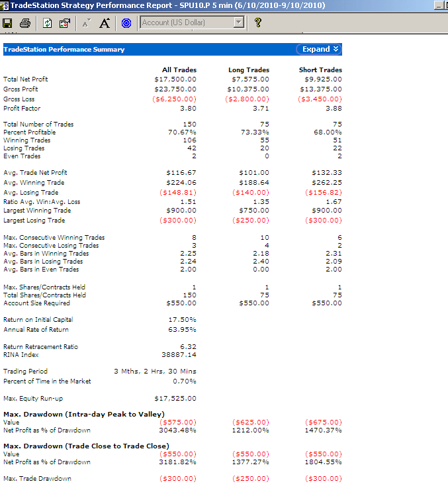Screen dimensions: 448x500
Task: Select the Long Trades largest loss ($250.00)
Action: click(251, 221)
